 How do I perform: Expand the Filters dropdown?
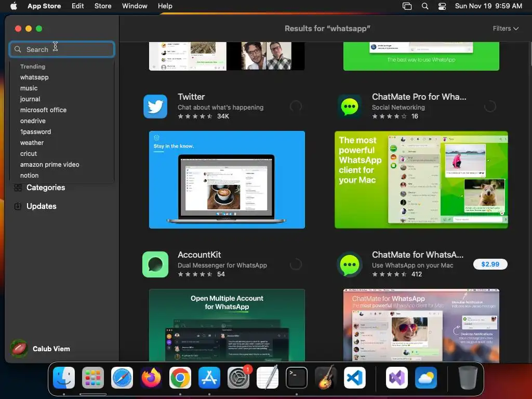point(506,29)
